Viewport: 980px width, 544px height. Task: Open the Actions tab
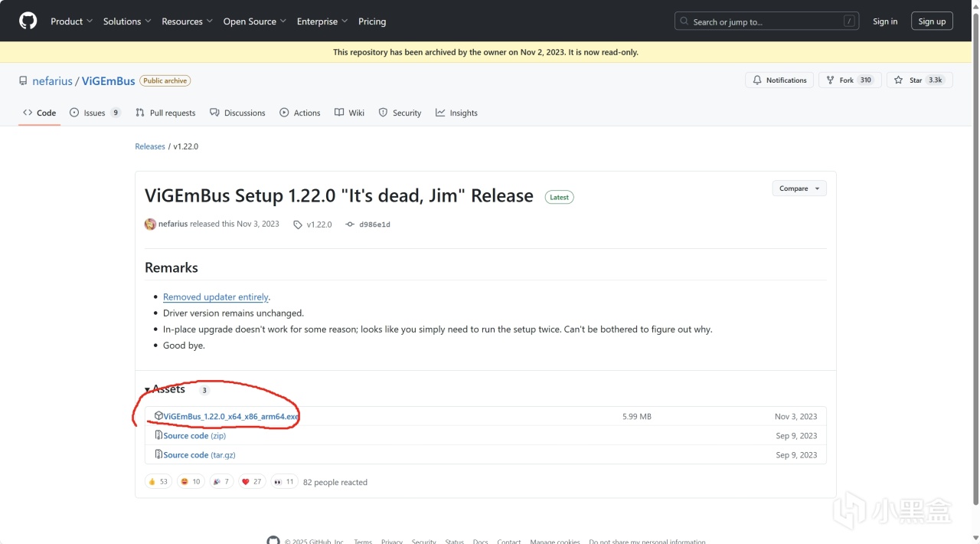click(x=300, y=113)
